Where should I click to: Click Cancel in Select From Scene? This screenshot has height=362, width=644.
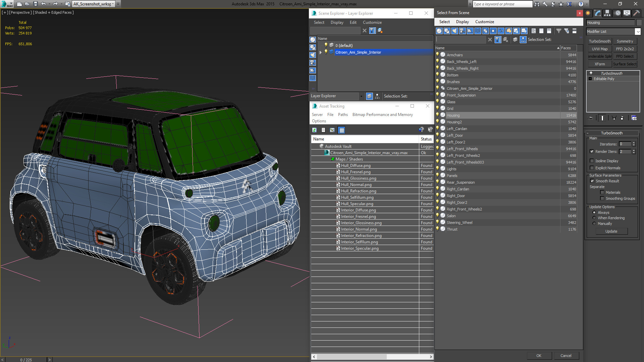pyautogui.click(x=566, y=356)
